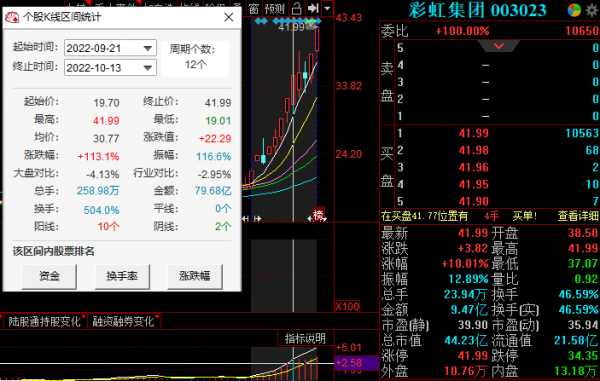Open the 起始时间 start date dropdown
This screenshot has height=381, width=600.
coord(148,48)
